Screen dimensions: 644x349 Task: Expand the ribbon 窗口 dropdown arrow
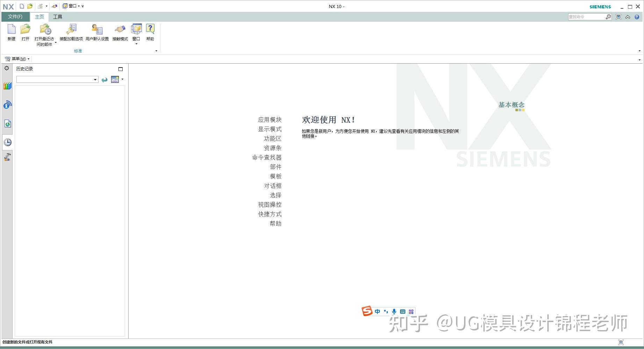pyautogui.click(x=136, y=44)
